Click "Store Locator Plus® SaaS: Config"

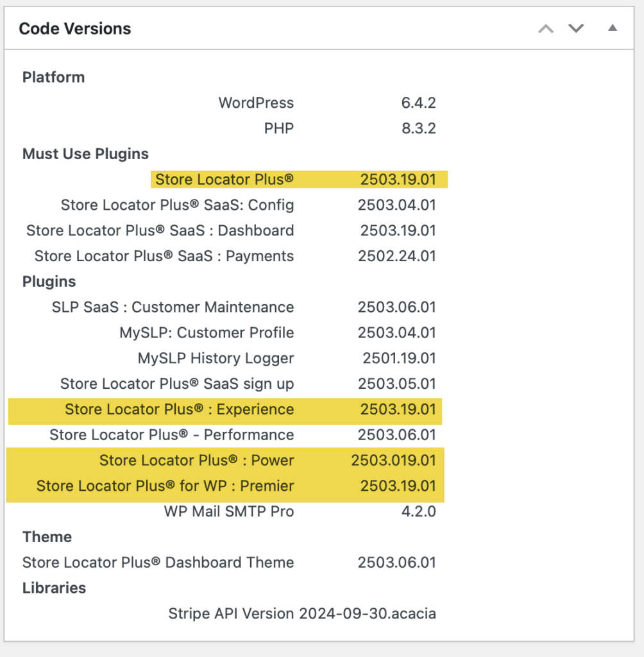[177, 205]
